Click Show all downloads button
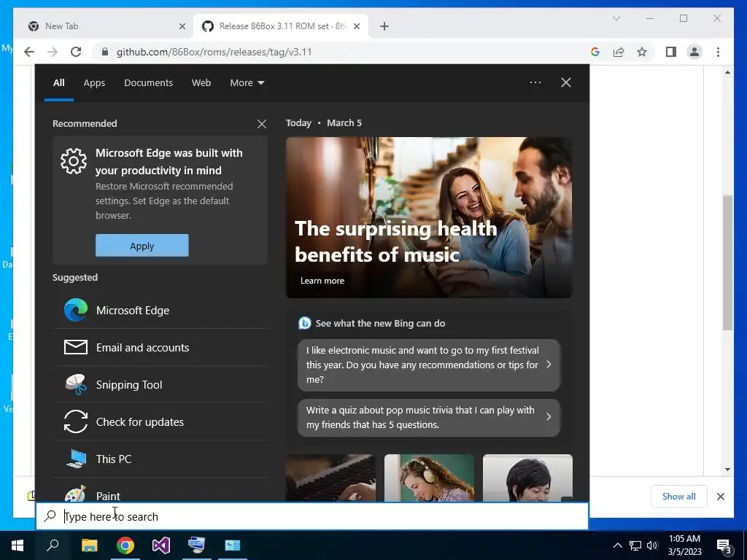Viewport: 747px width, 560px height. pos(678,497)
